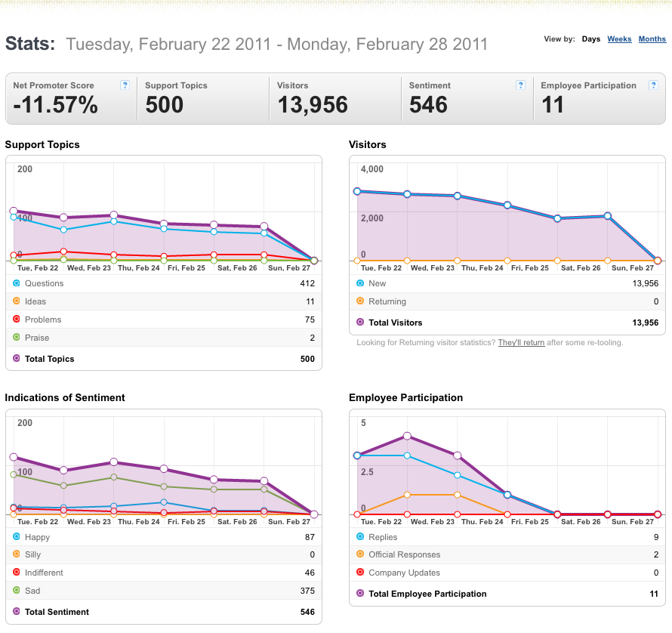Click the purple Total Sentiment legend marker
The image size is (672, 633).
click(17, 611)
